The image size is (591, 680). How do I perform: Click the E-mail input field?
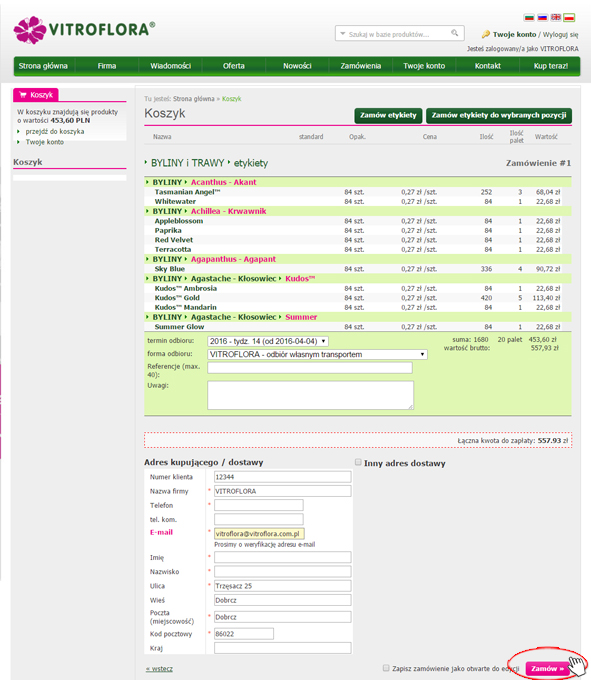tap(259, 534)
